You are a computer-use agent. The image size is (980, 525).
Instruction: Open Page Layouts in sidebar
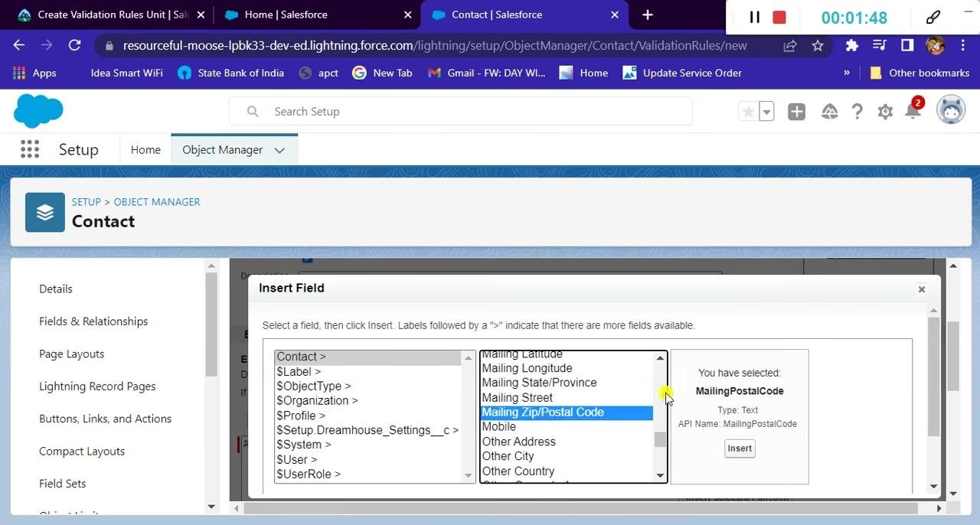(71, 354)
